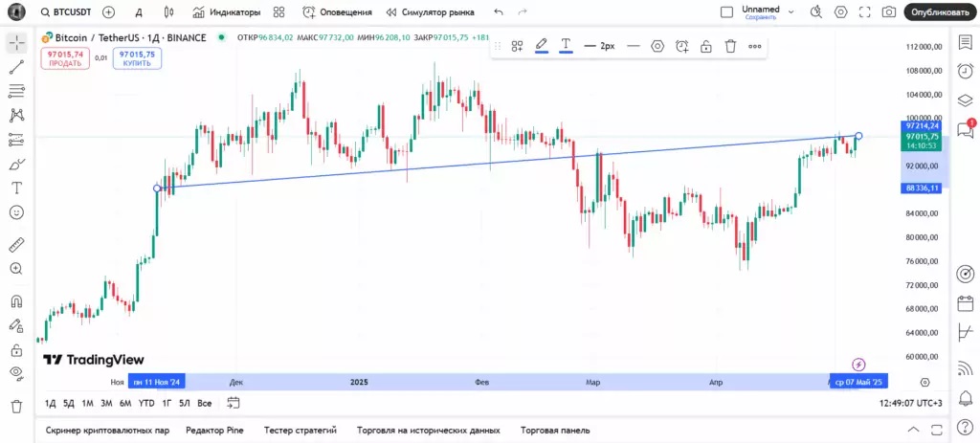Select the Все date range
The image size is (980, 443).
(205, 404)
